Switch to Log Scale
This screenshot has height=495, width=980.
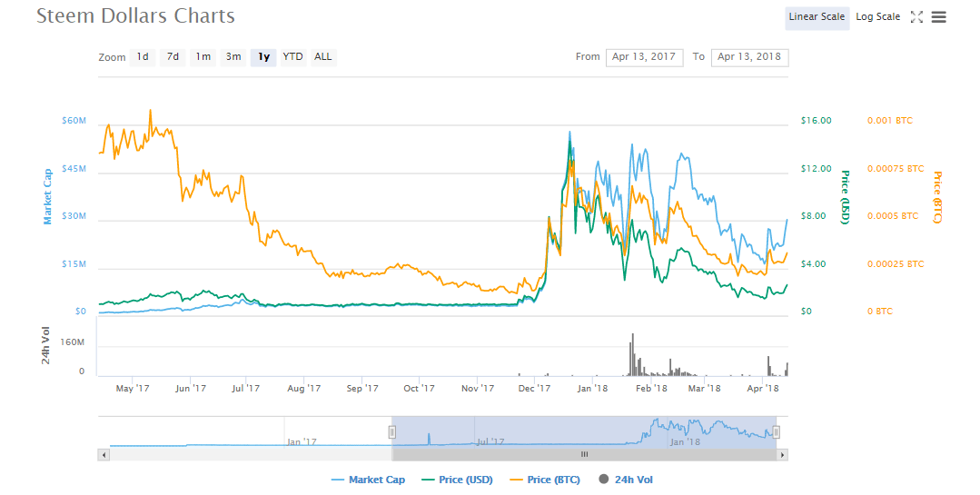coord(878,17)
